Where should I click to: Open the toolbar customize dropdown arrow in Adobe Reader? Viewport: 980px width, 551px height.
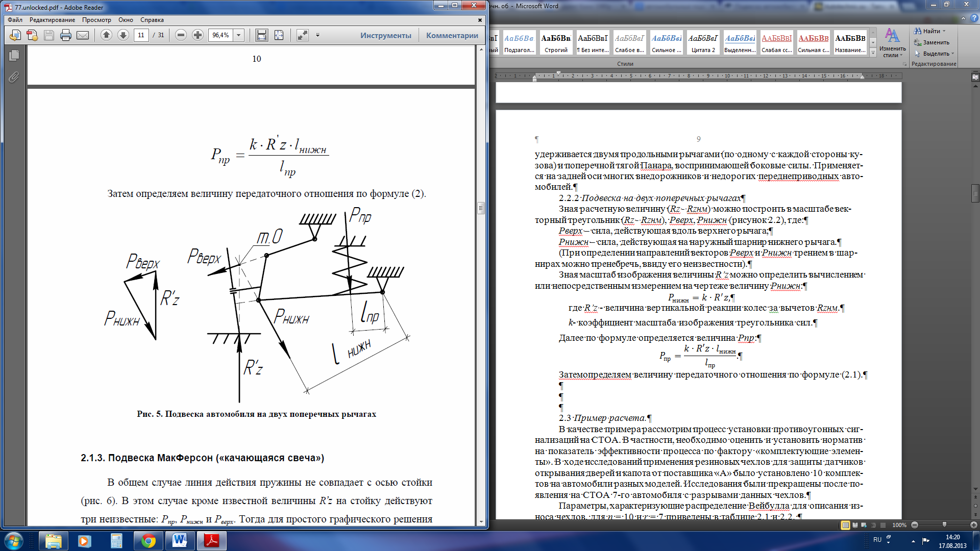[317, 35]
